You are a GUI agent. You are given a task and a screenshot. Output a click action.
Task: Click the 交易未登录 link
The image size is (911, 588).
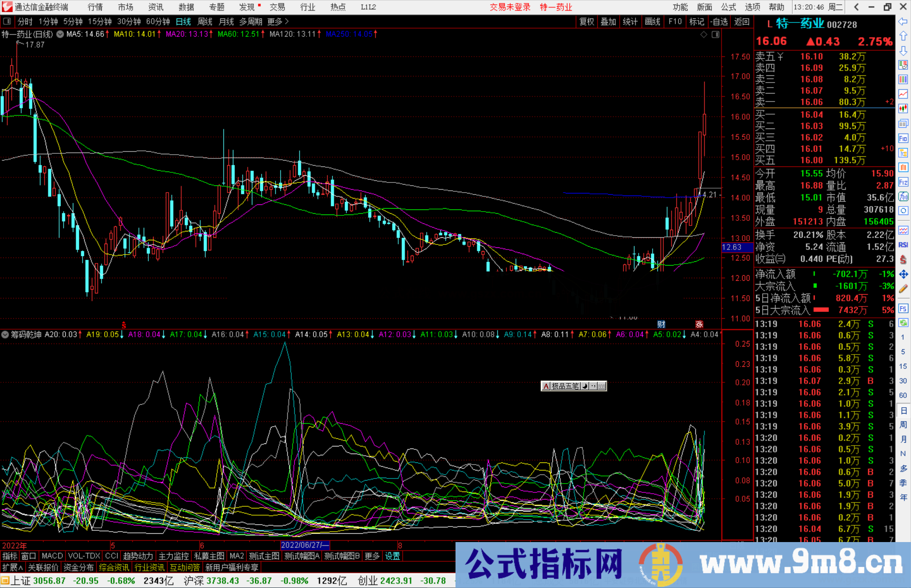(510, 7)
